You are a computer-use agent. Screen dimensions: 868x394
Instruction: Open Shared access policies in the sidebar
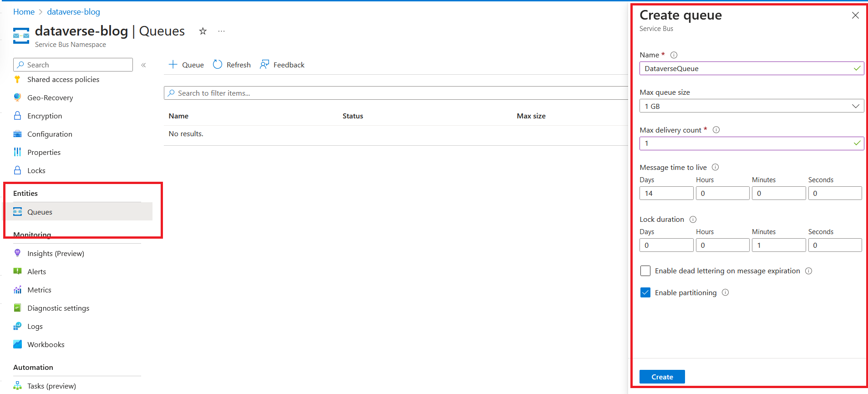click(x=63, y=79)
